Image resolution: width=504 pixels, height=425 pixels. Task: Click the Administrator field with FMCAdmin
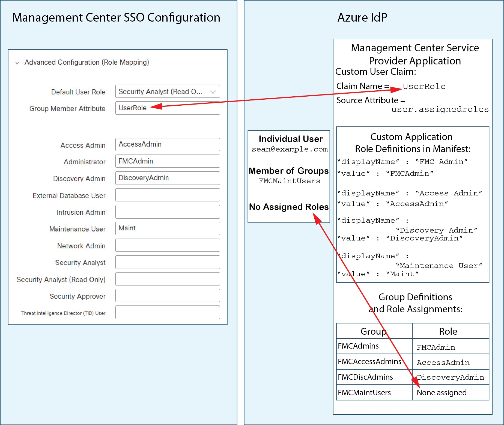pyautogui.click(x=168, y=161)
